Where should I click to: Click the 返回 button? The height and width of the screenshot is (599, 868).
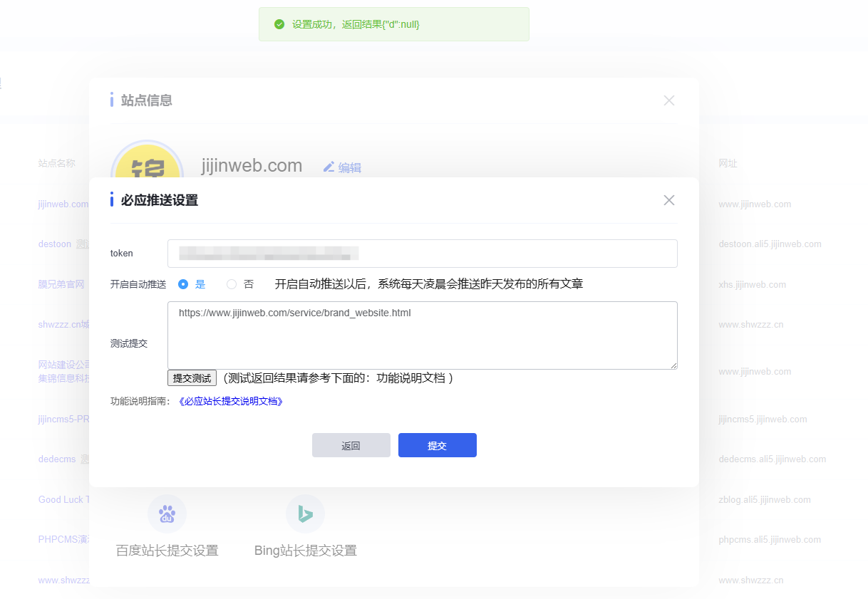(x=351, y=445)
